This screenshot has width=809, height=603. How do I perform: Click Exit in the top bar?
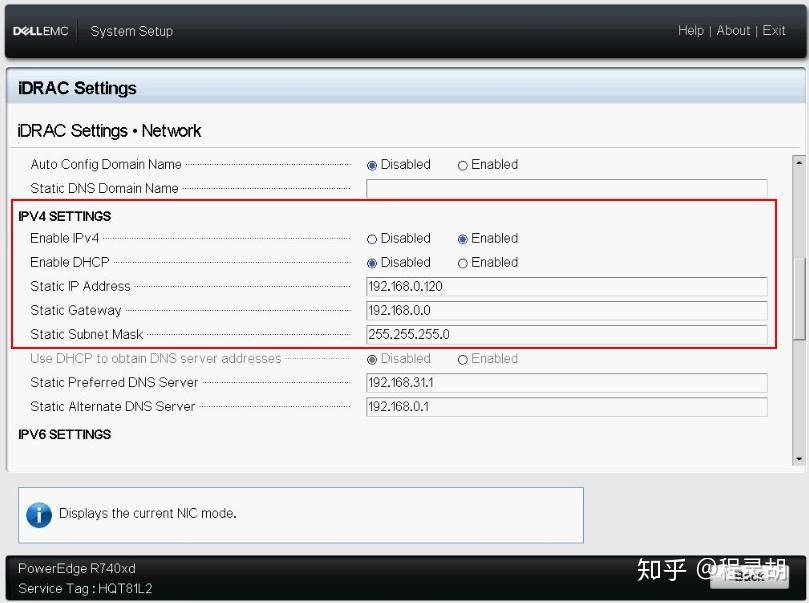pyautogui.click(x=774, y=31)
